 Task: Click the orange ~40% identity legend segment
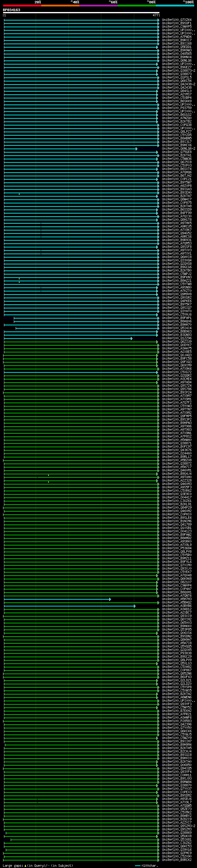60,6
